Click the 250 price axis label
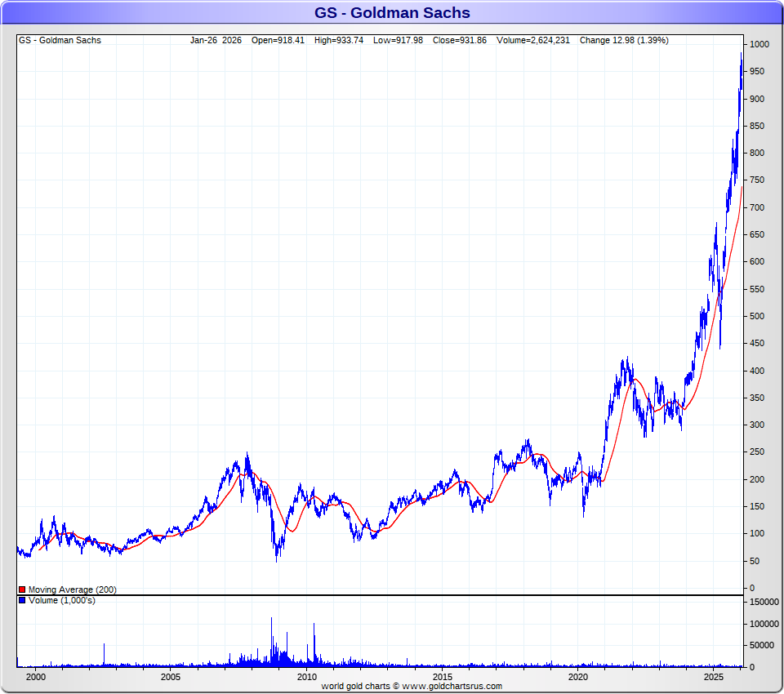This screenshot has height=694, width=784. coord(757,452)
